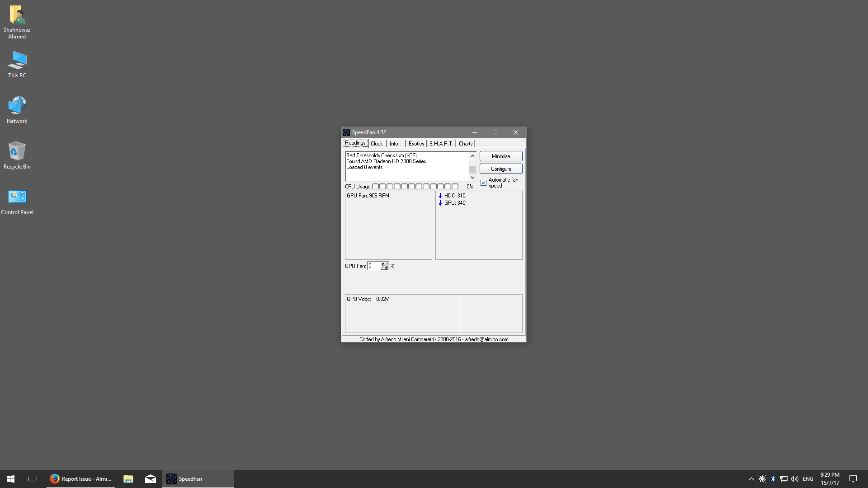
Task: Select the Network desktop icon
Action: click(x=17, y=110)
